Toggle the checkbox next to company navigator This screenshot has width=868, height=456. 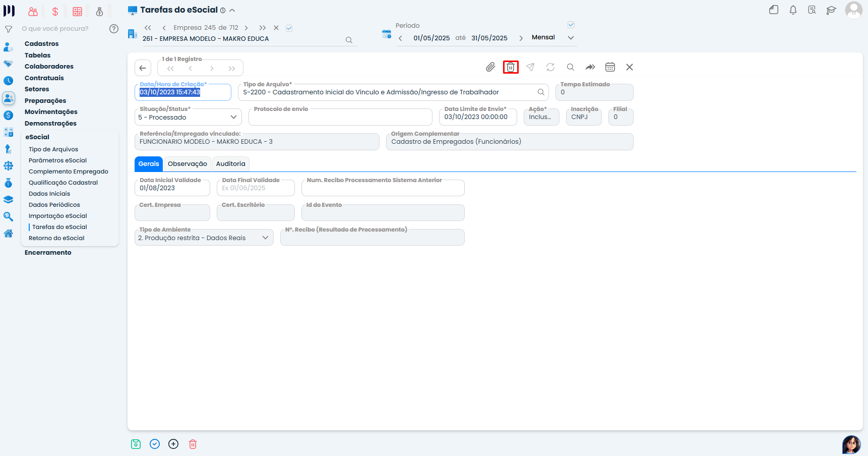point(289,28)
